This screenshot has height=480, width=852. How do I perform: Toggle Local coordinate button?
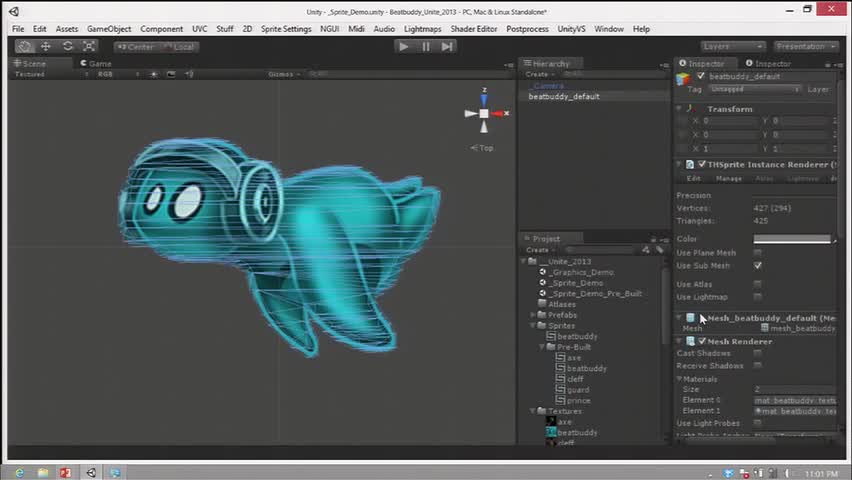[179, 47]
